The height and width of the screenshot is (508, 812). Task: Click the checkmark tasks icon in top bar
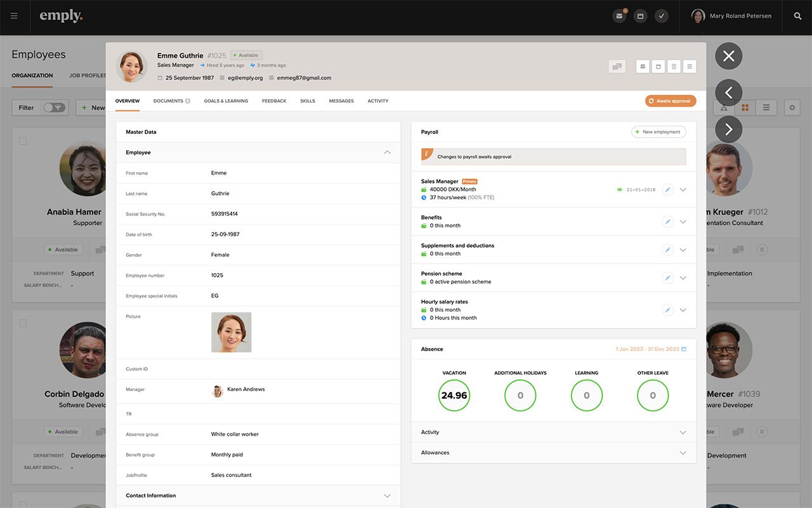coord(662,16)
